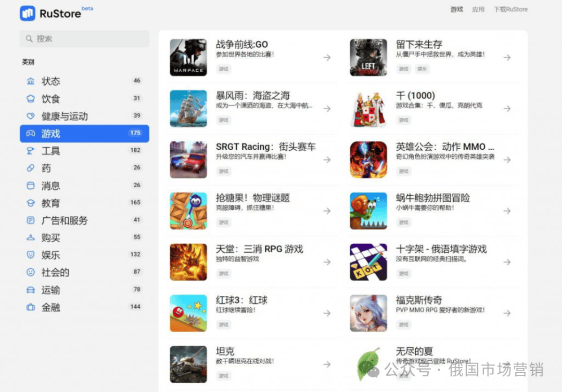This screenshot has height=392, width=562.
Task: Open the 游戏 tab in top navigation
Action: point(457,9)
